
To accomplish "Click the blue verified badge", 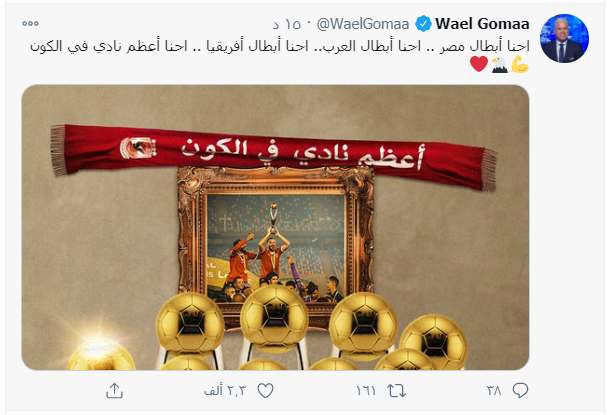I will (x=423, y=24).
